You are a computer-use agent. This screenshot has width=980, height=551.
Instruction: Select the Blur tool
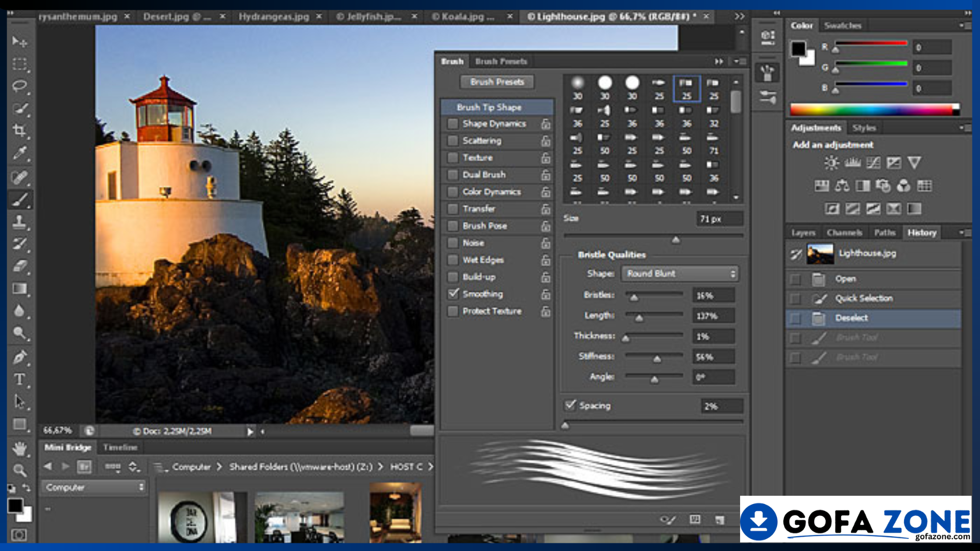[x=19, y=311]
